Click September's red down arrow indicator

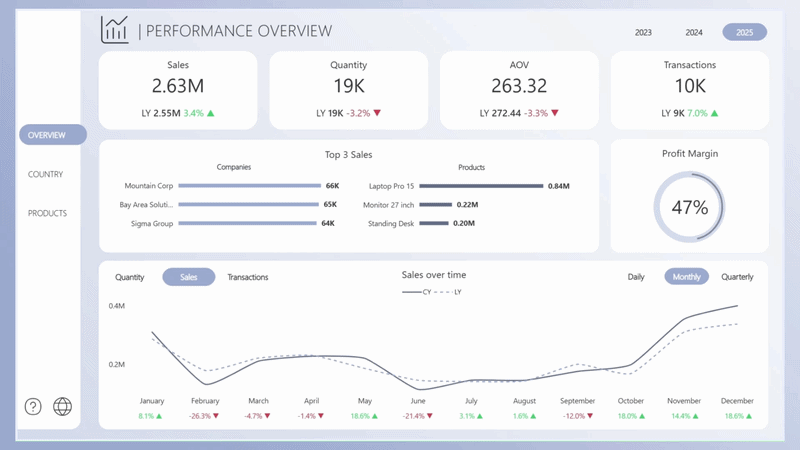590,416
